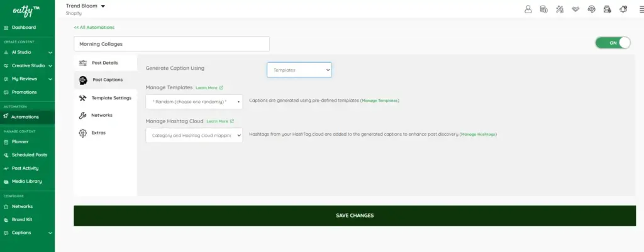Open Brand Kit label in the sidebar

click(22, 219)
